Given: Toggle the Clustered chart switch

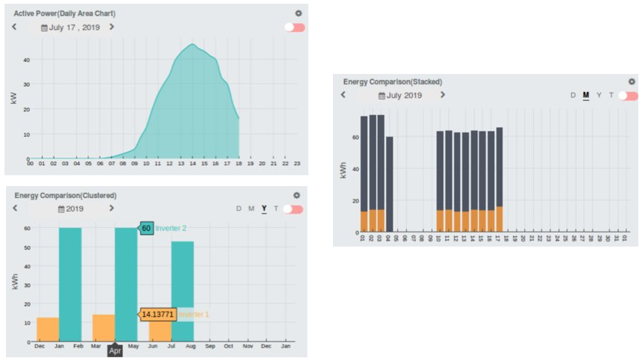Looking at the screenshot, I should pyautogui.click(x=293, y=209).
